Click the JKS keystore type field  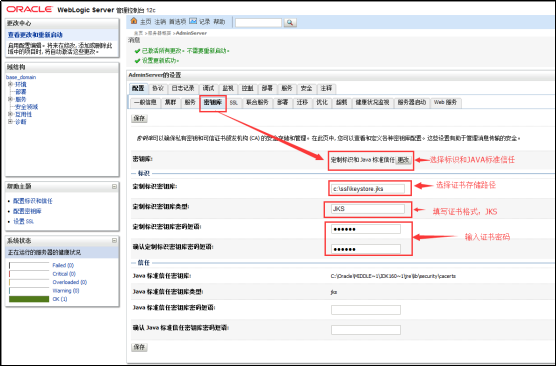(368, 209)
